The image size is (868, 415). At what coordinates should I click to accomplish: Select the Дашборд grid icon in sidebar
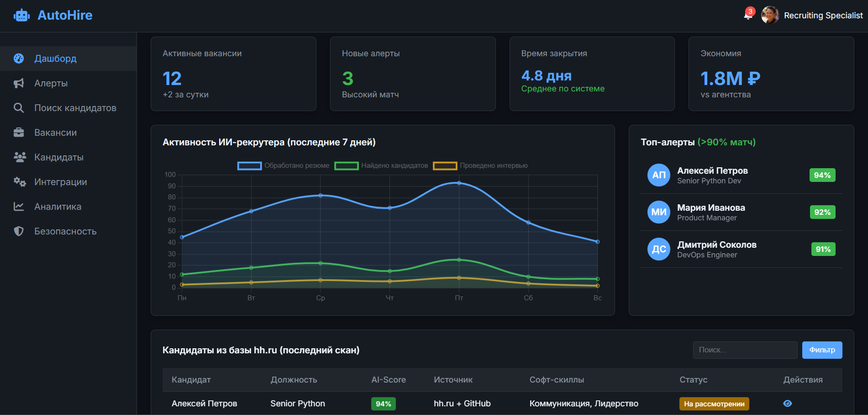tap(19, 59)
